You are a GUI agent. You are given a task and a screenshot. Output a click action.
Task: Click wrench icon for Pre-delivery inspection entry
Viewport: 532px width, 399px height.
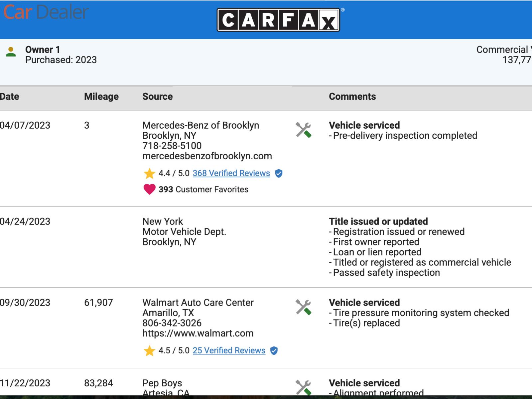303,130
